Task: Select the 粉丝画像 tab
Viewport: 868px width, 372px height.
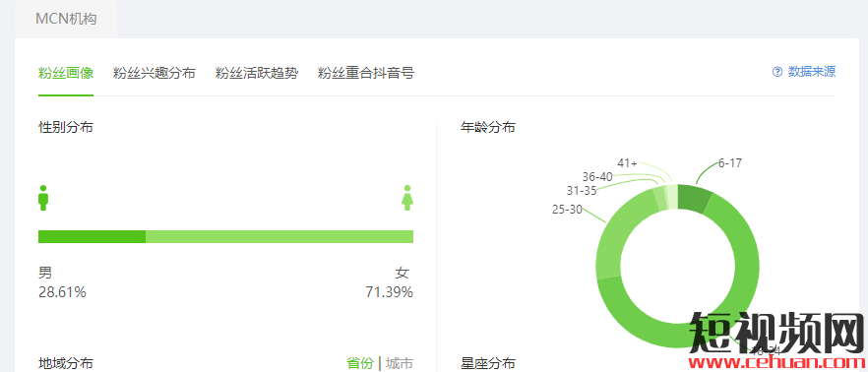Action: pyautogui.click(x=66, y=73)
